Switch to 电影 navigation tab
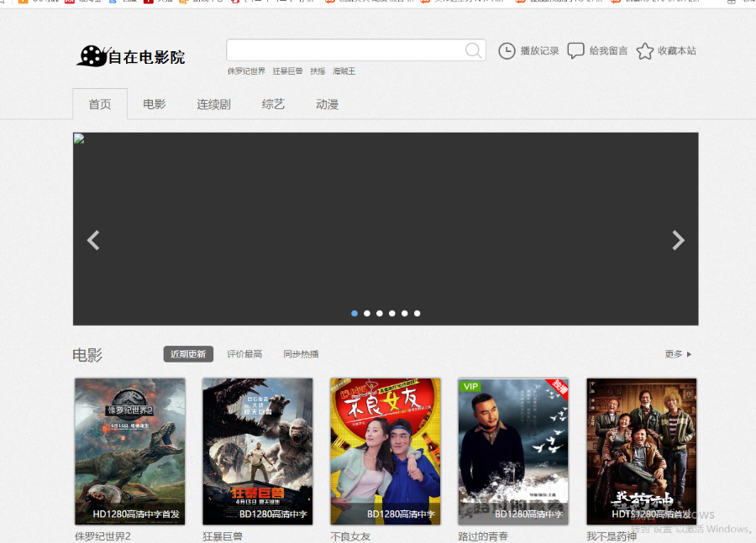 click(x=155, y=104)
